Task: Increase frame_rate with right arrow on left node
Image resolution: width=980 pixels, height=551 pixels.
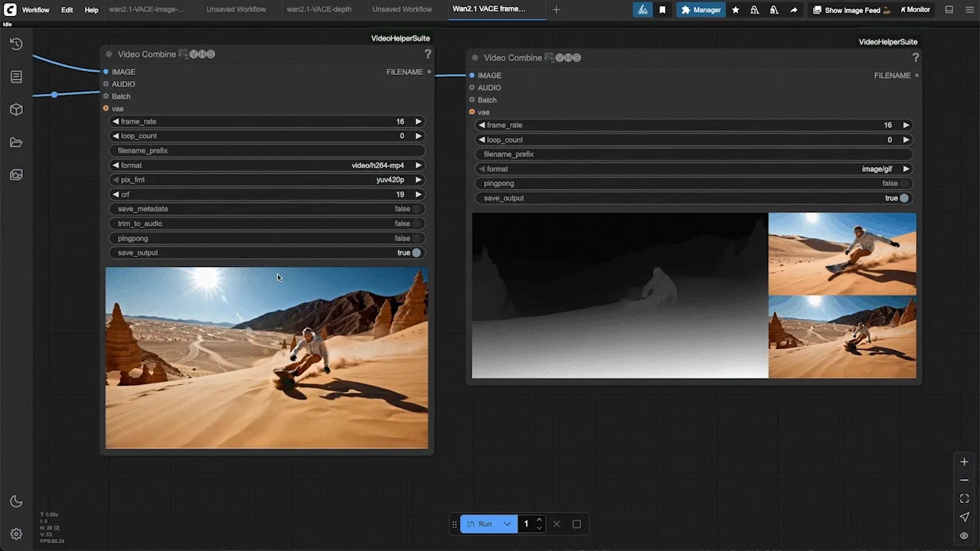Action: tap(418, 122)
